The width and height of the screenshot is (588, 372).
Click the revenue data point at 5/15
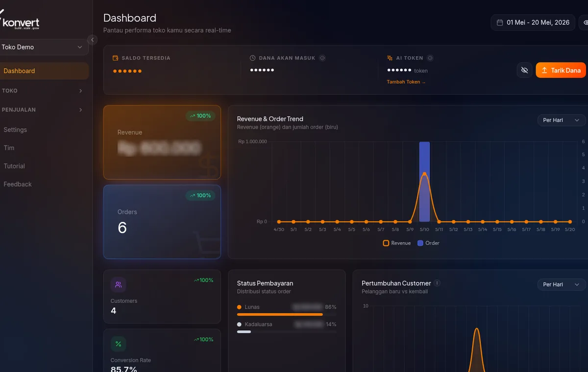click(497, 222)
